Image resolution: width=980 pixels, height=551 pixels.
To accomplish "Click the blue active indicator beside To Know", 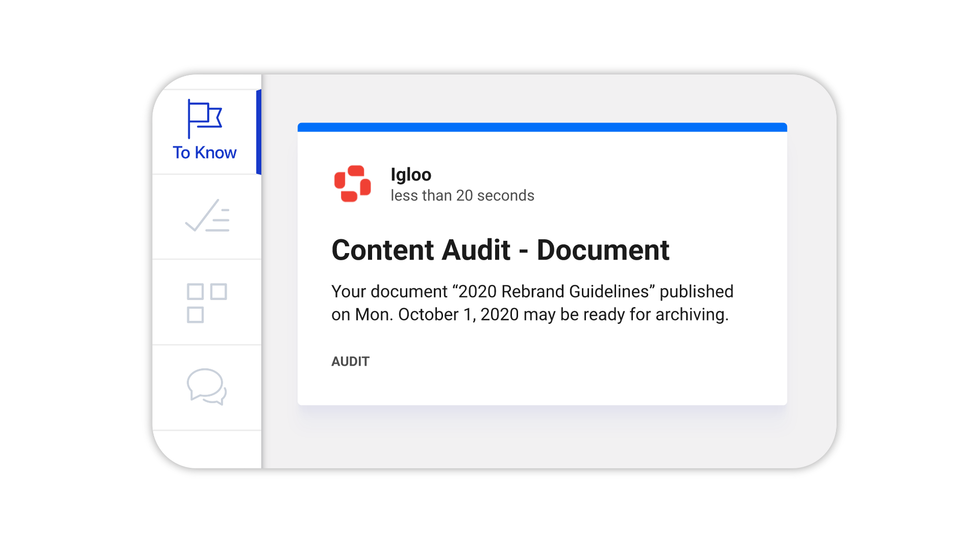I will [259, 132].
